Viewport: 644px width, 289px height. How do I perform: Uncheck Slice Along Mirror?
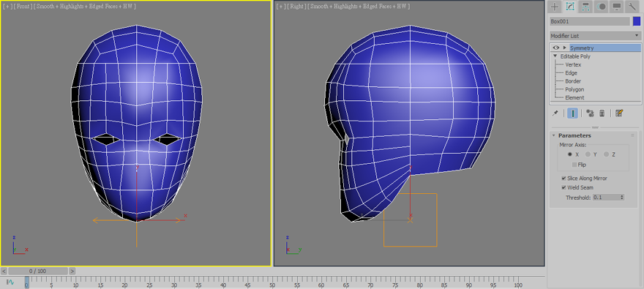(x=563, y=179)
